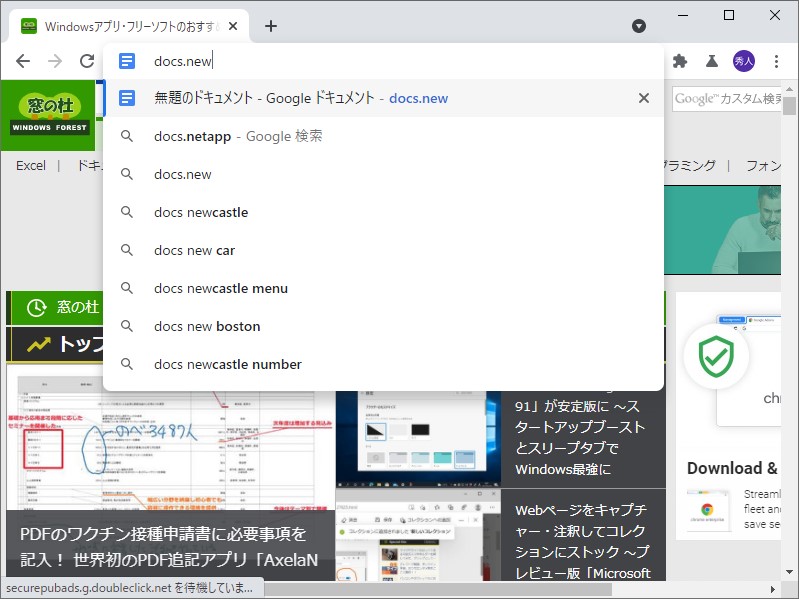The image size is (799, 599).
Task: Click the horizontal scrollbar right arrow
Action: [x=773, y=589]
